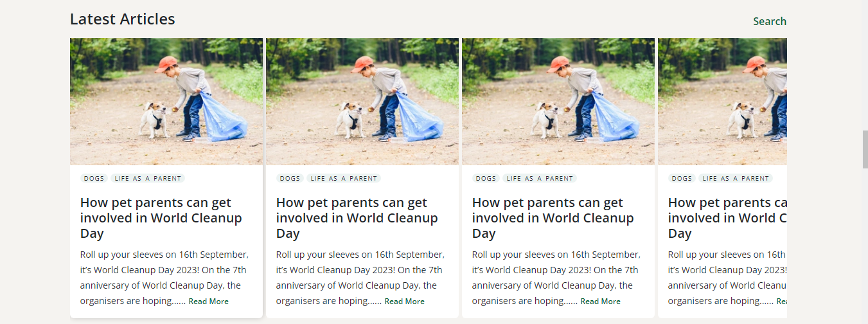
Task: Select the DOGS tag on third card
Action: click(x=486, y=178)
